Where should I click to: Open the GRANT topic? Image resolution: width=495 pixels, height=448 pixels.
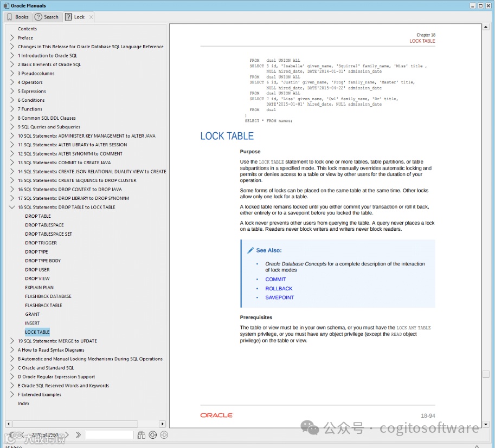pos(33,314)
